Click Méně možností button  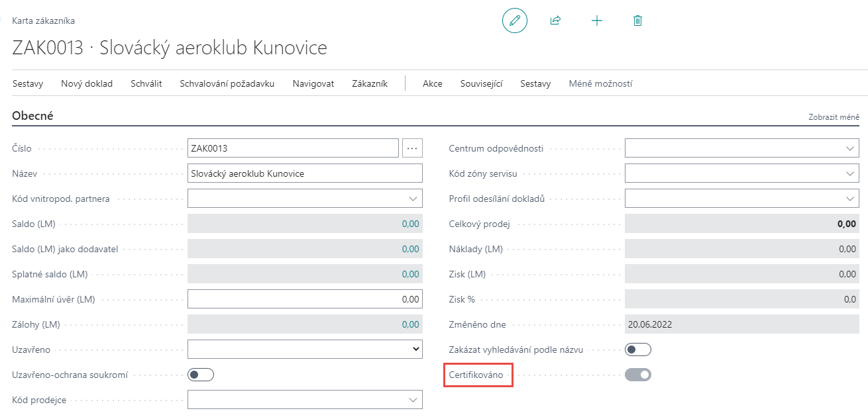600,83
